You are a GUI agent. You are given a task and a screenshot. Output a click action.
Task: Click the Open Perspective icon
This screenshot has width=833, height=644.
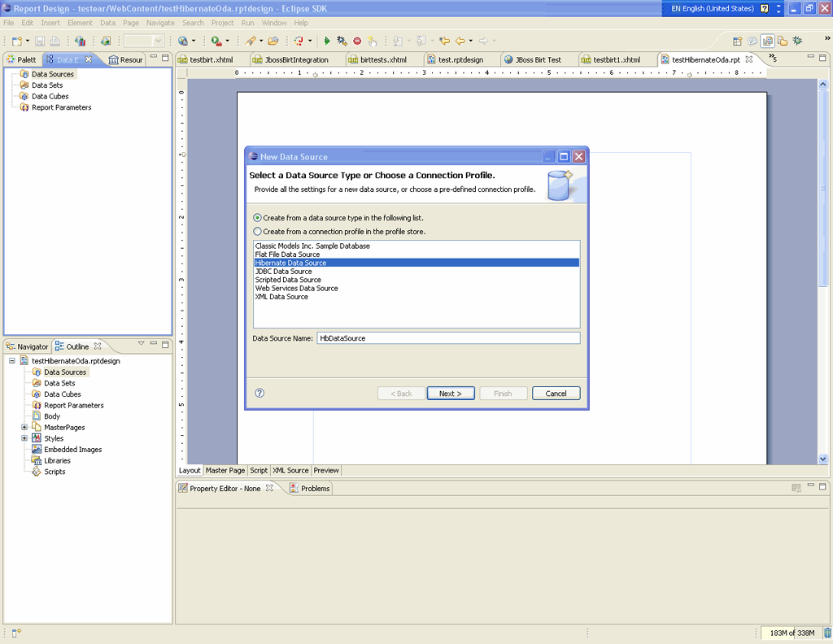coord(737,41)
